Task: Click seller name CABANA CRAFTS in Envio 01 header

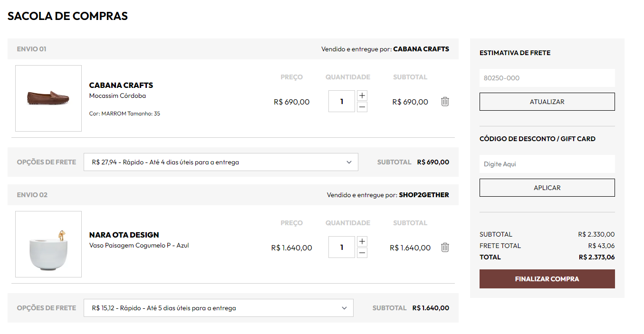Action: (421, 49)
